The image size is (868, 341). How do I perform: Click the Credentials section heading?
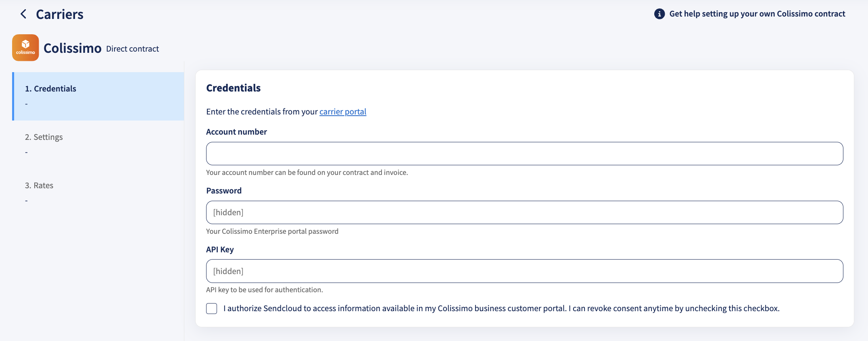tap(234, 88)
